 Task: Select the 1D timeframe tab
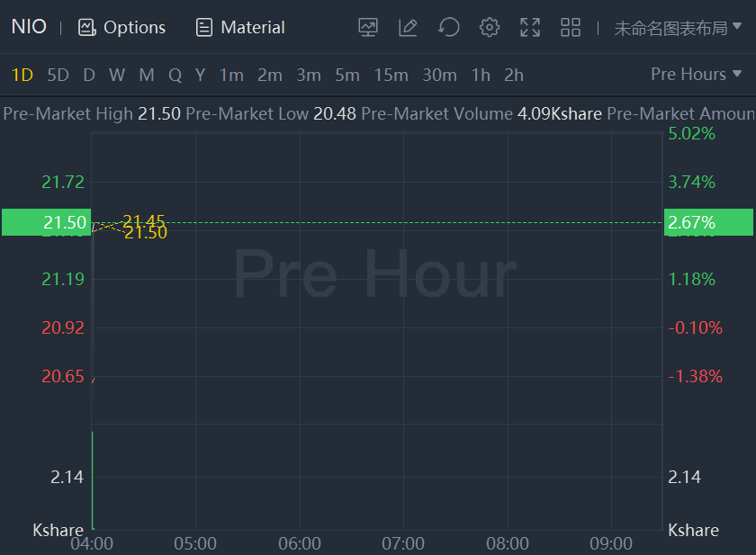pos(22,75)
